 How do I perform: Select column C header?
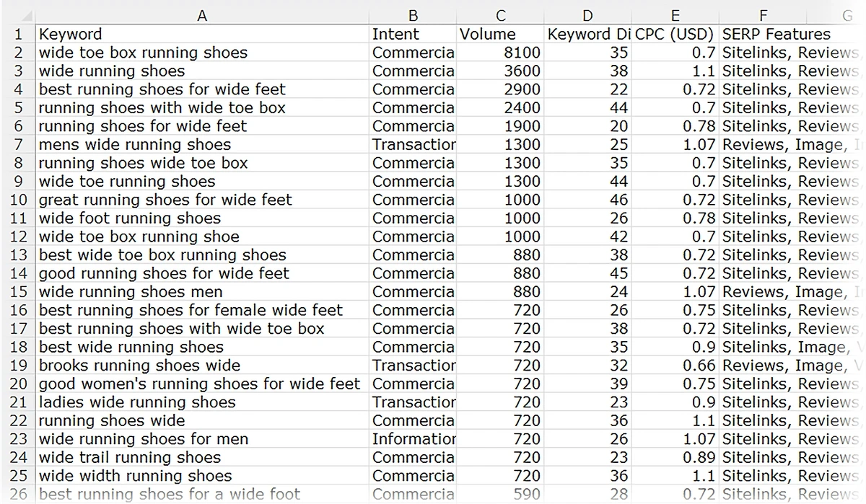point(501,16)
